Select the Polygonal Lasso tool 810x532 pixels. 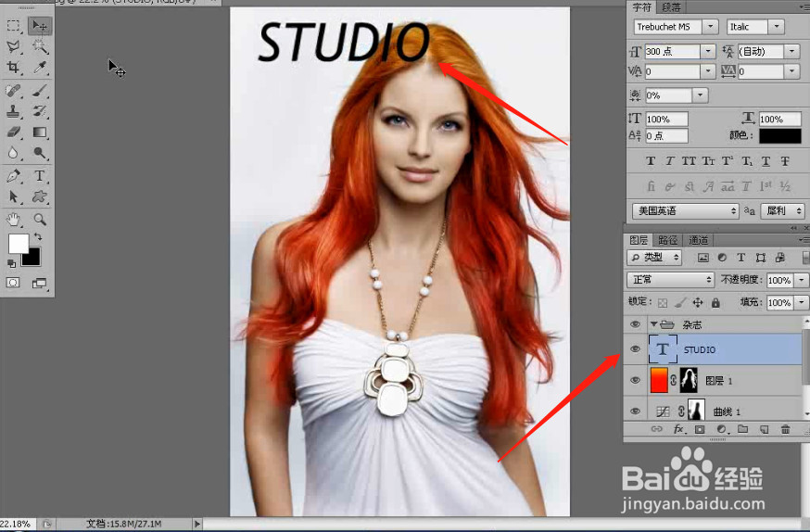point(13,46)
